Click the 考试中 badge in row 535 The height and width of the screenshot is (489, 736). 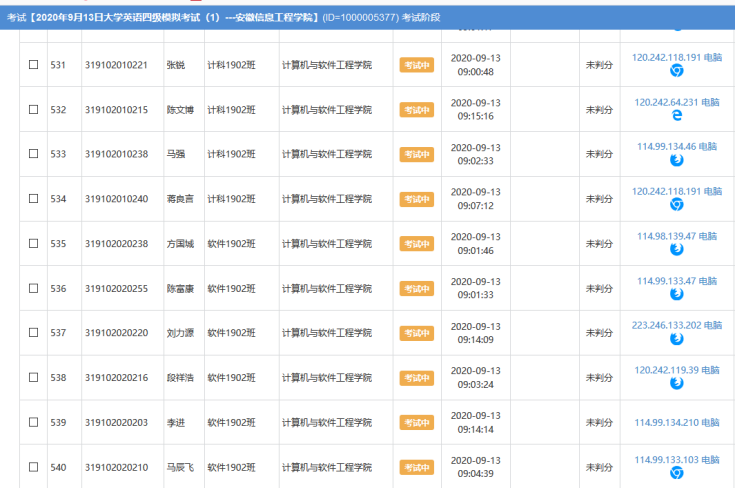pyautogui.click(x=416, y=244)
